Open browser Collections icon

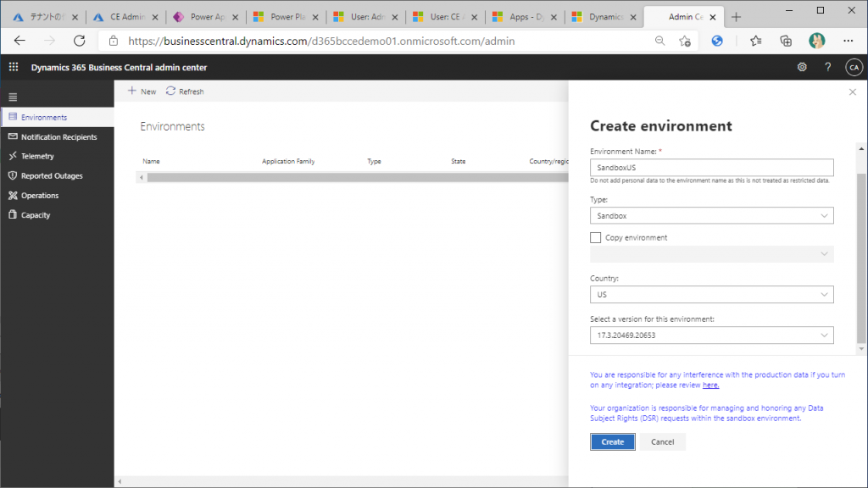[786, 41]
